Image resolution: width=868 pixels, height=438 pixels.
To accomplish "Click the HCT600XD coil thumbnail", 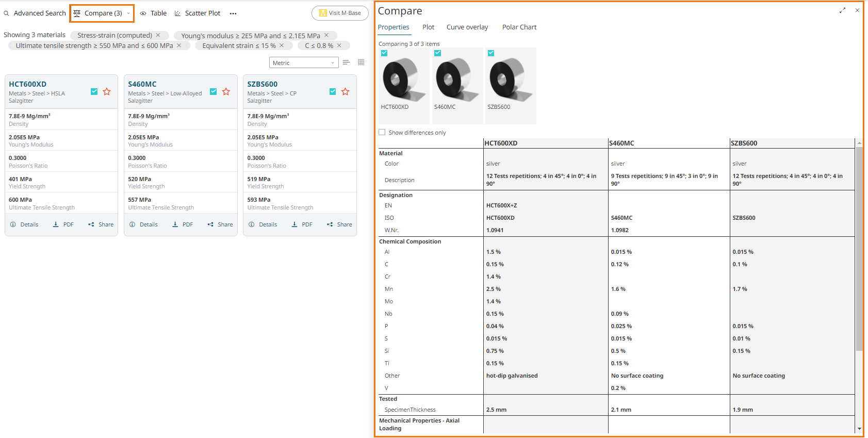I will [x=404, y=79].
